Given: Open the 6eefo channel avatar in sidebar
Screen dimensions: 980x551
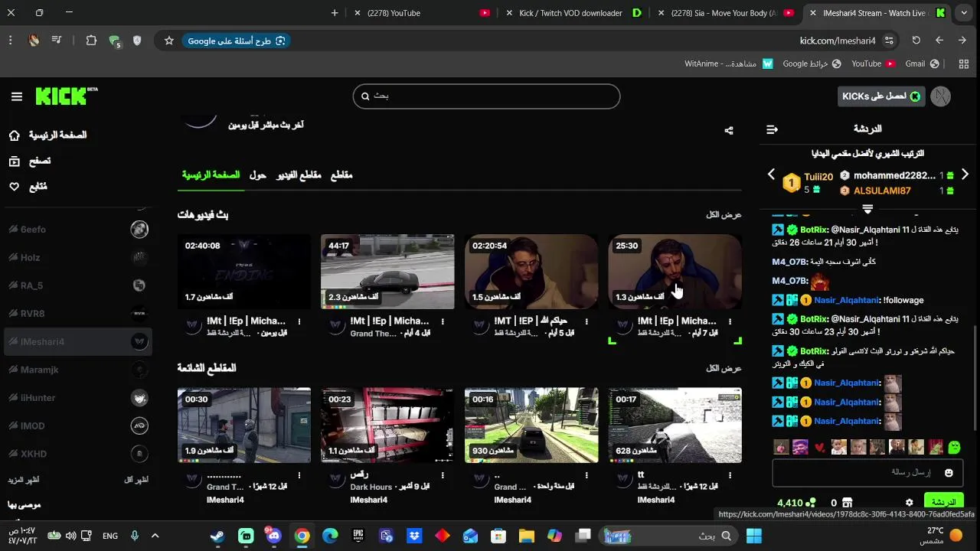Looking at the screenshot, I should point(139,230).
